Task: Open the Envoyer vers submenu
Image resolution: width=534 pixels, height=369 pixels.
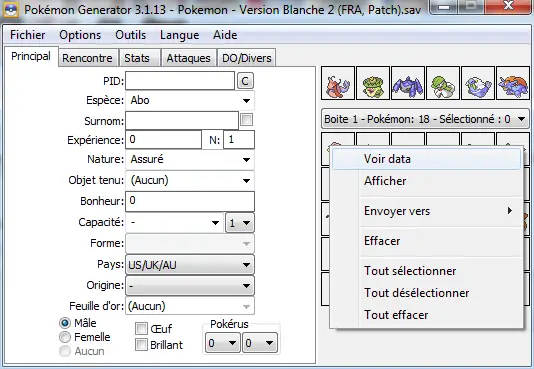Action: [x=426, y=211]
